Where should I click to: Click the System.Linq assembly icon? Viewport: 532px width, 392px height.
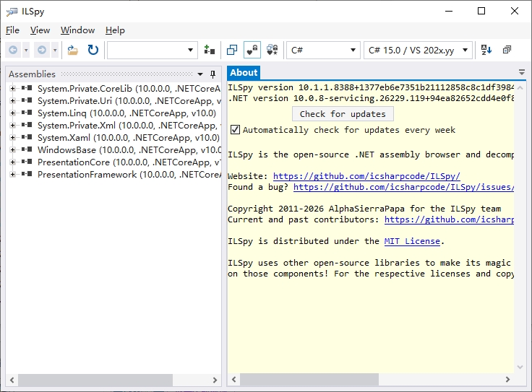pos(27,113)
